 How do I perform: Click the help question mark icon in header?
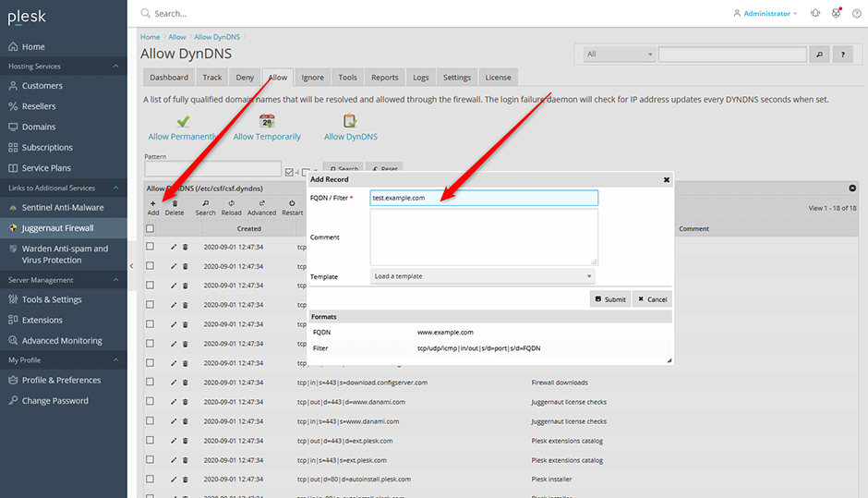pyautogui.click(x=856, y=13)
